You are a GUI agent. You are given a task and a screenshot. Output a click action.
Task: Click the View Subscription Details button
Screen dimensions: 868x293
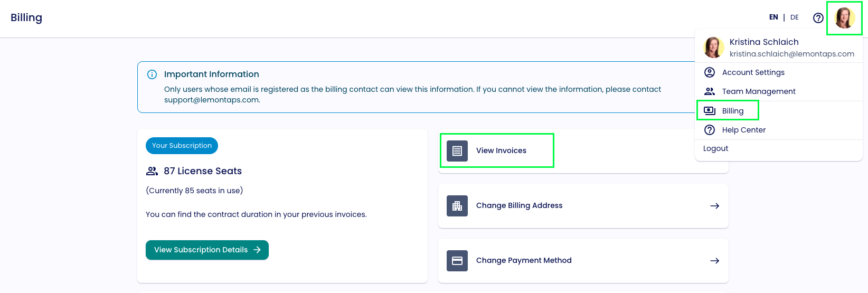click(207, 250)
